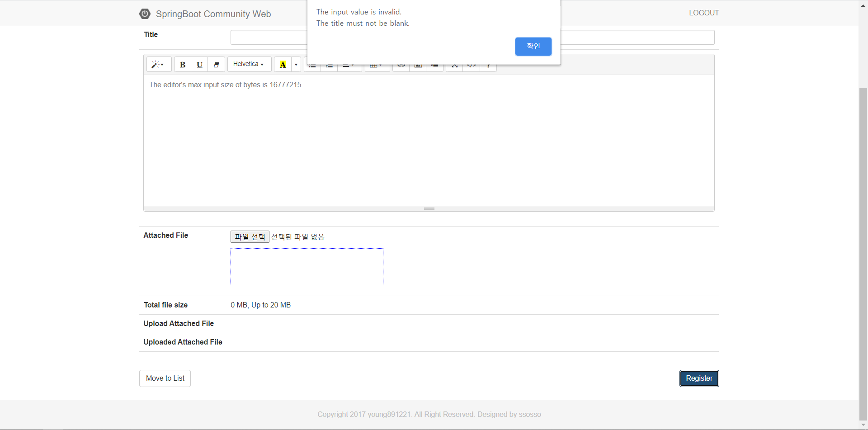The width and height of the screenshot is (868, 430).
Task: Toggle bold formatting in the editor
Action: coord(183,65)
